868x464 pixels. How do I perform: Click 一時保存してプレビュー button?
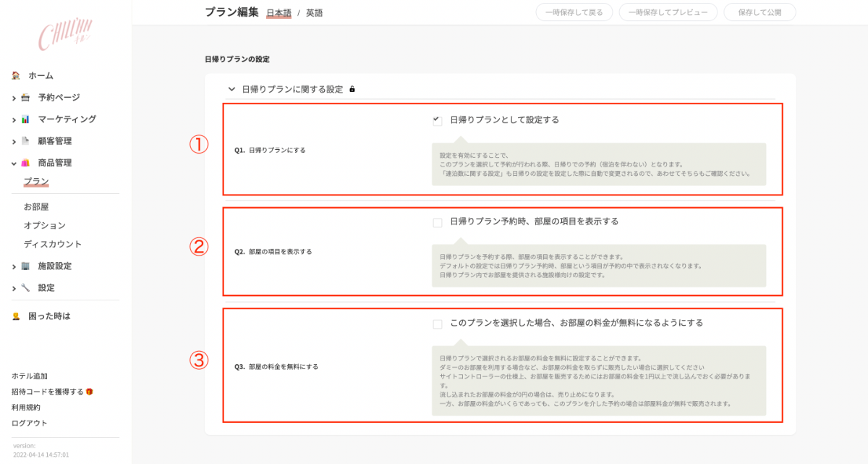pos(668,12)
